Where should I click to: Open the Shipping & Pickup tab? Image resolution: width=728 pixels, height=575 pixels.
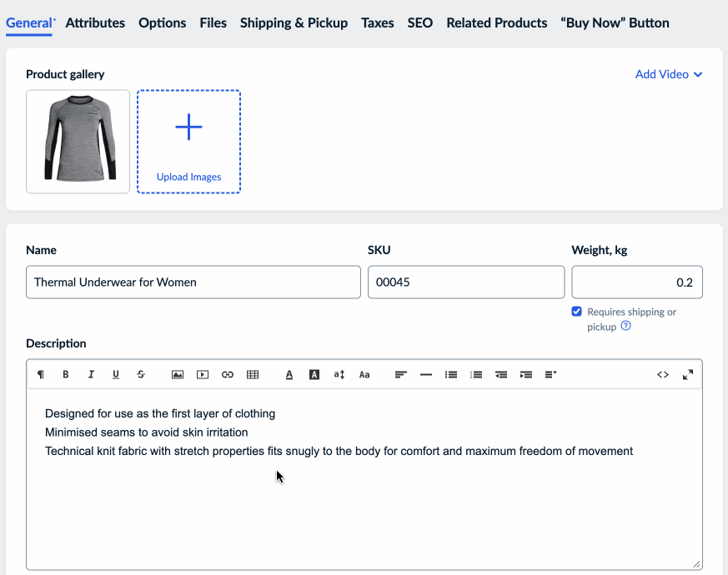click(x=294, y=22)
